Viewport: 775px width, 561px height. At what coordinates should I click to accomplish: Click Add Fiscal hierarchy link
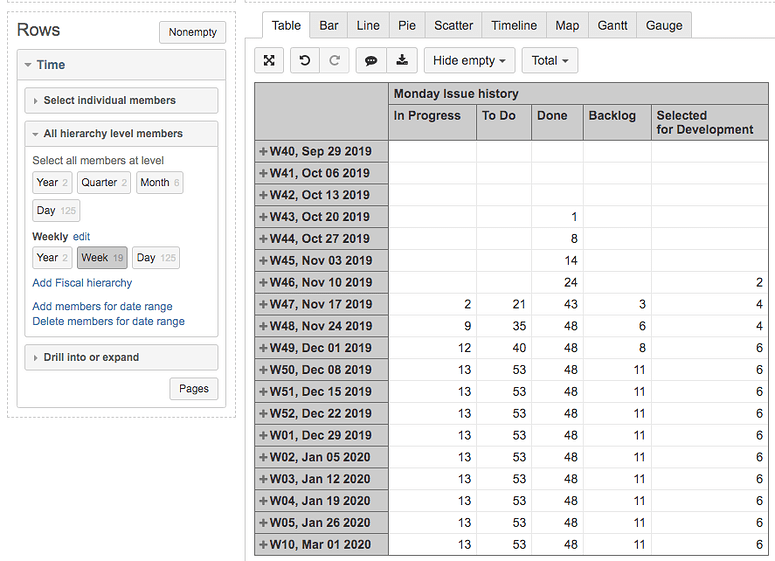click(x=82, y=283)
